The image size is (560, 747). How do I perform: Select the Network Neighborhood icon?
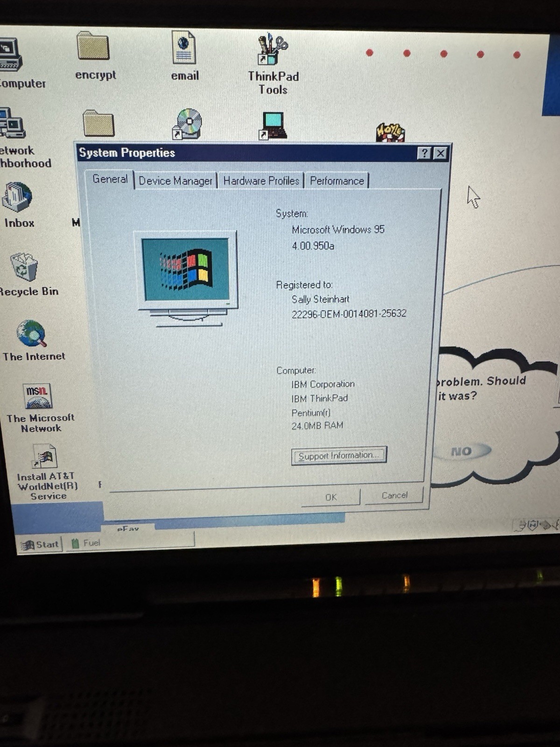pyautogui.click(x=12, y=123)
